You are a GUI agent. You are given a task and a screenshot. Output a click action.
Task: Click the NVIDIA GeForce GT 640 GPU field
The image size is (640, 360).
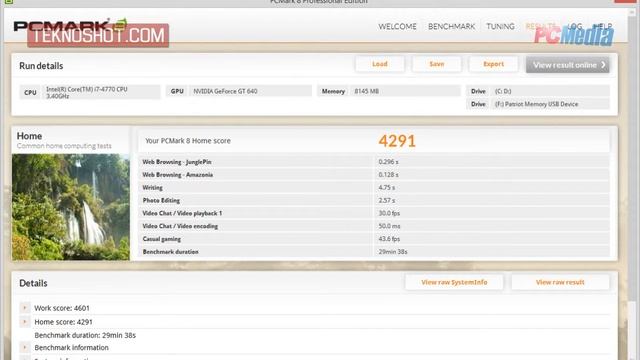(239, 91)
